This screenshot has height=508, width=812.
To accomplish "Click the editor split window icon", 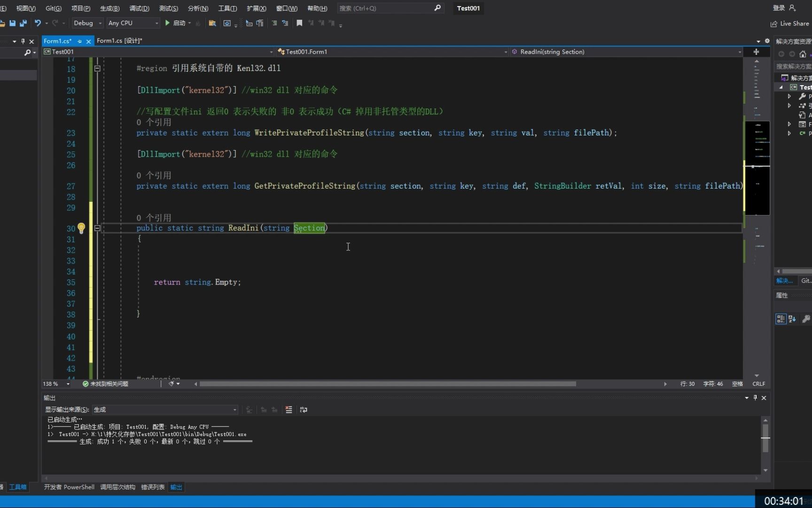I will tap(756, 52).
